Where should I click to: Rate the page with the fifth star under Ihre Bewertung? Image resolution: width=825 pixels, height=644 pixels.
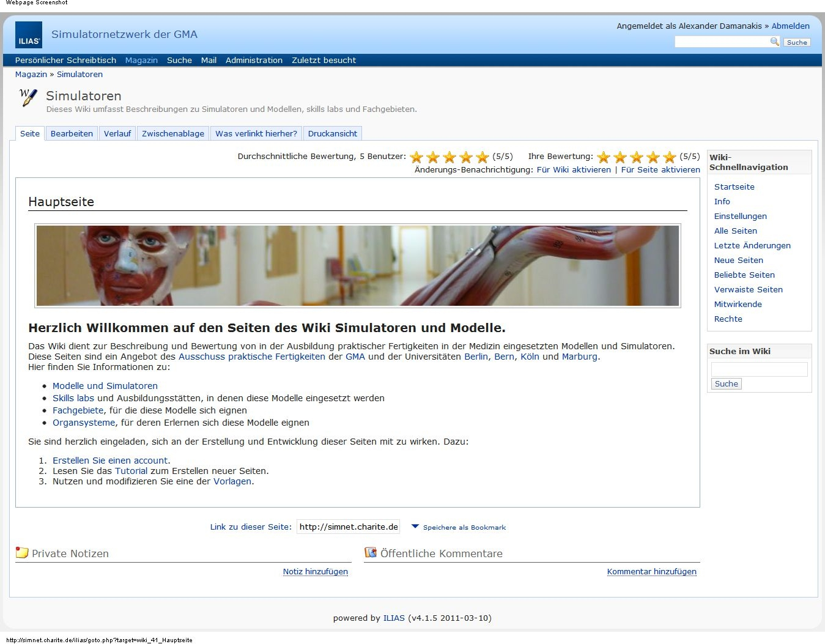click(x=670, y=157)
